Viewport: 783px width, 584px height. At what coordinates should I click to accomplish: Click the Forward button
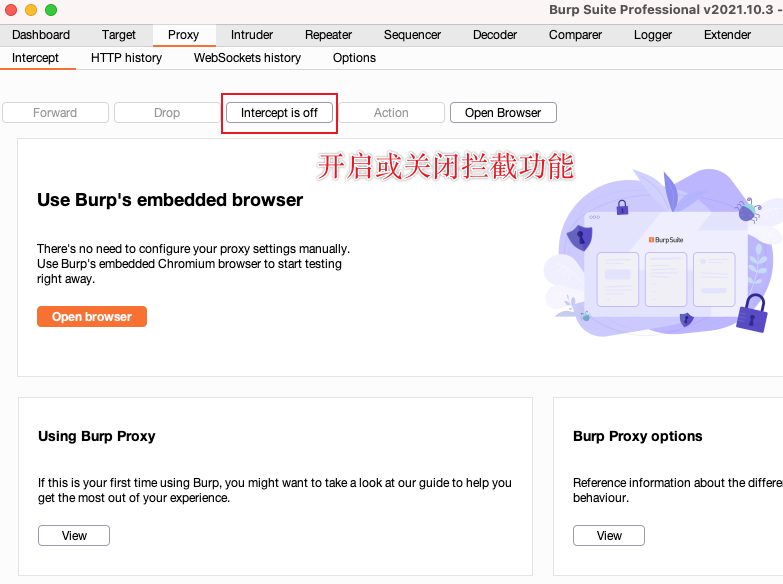click(55, 113)
